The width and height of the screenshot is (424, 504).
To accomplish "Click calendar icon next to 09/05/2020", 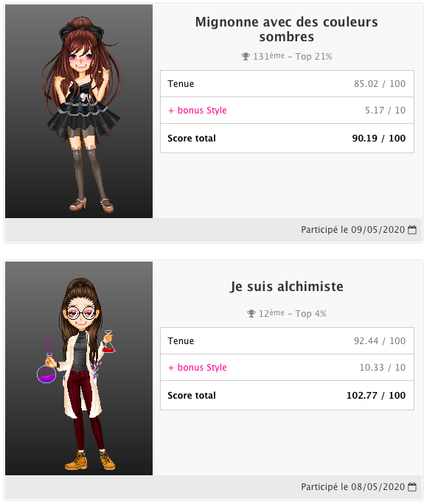I will (412, 229).
